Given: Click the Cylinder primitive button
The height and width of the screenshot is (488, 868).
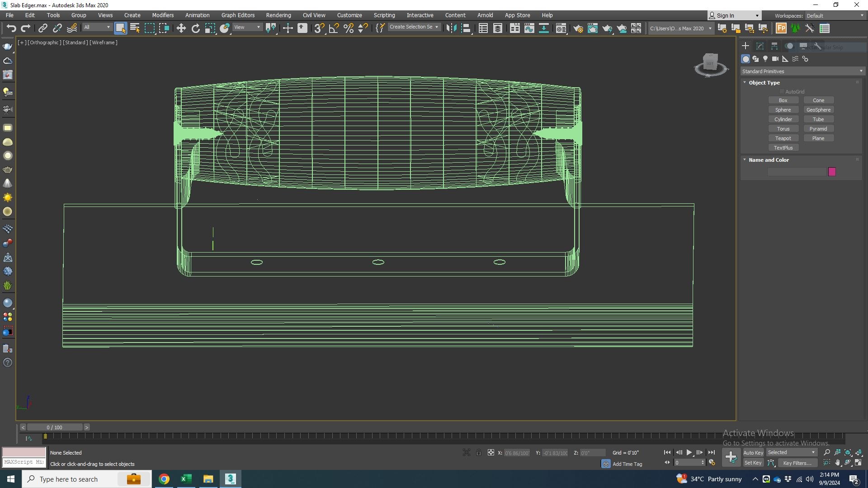Looking at the screenshot, I should [783, 119].
